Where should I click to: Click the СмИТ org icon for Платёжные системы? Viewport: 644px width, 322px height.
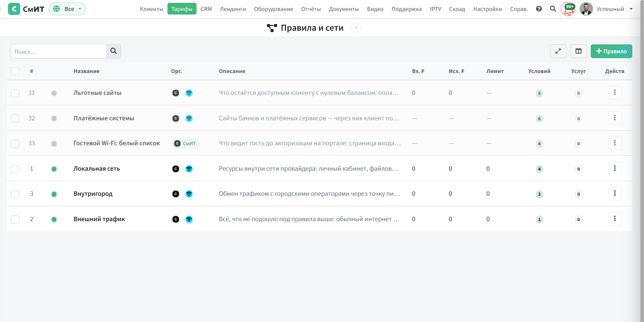click(x=176, y=118)
